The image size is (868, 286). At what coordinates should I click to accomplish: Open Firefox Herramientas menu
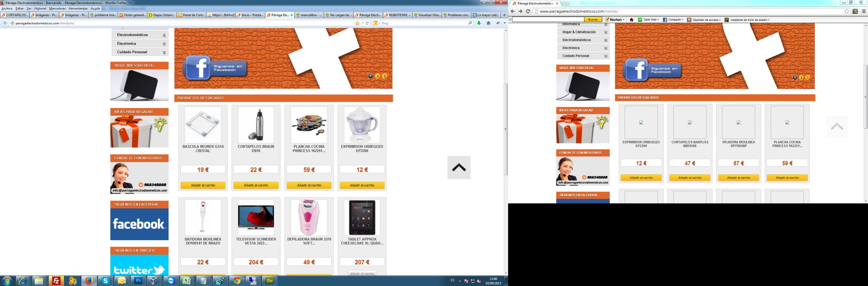(78, 8)
